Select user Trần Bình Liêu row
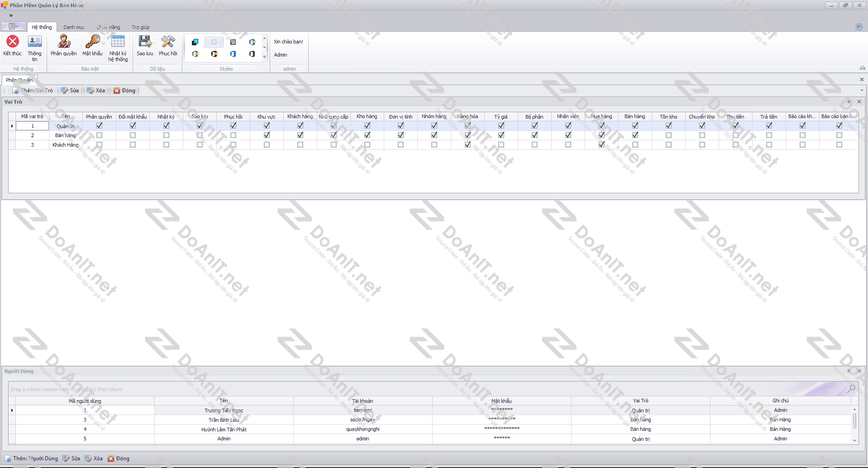868x468 pixels. (430, 420)
